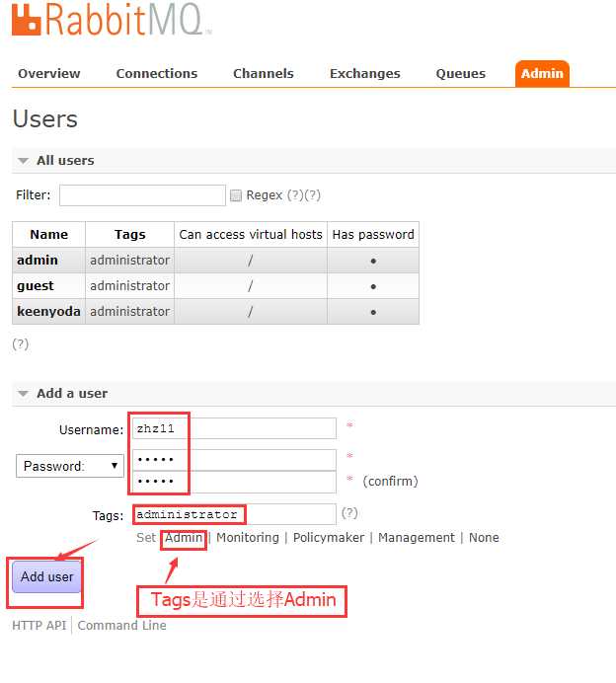Collapse the Add a user section
Image resolution: width=616 pixels, height=683 pixels.
click(x=72, y=394)
